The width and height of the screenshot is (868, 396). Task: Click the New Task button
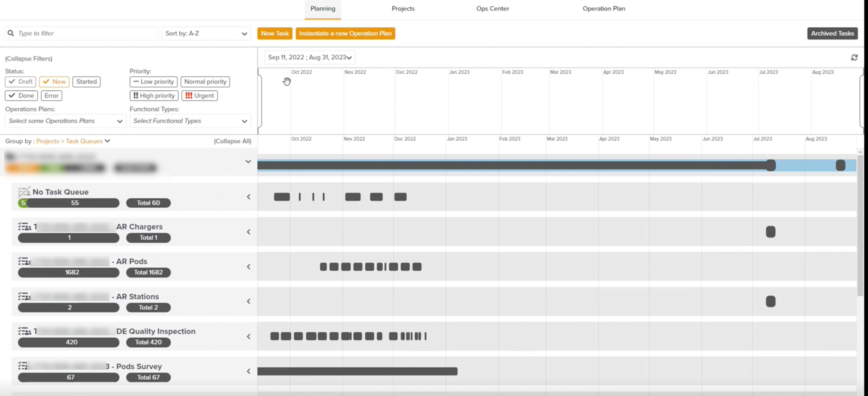click(x=275, y=33)
